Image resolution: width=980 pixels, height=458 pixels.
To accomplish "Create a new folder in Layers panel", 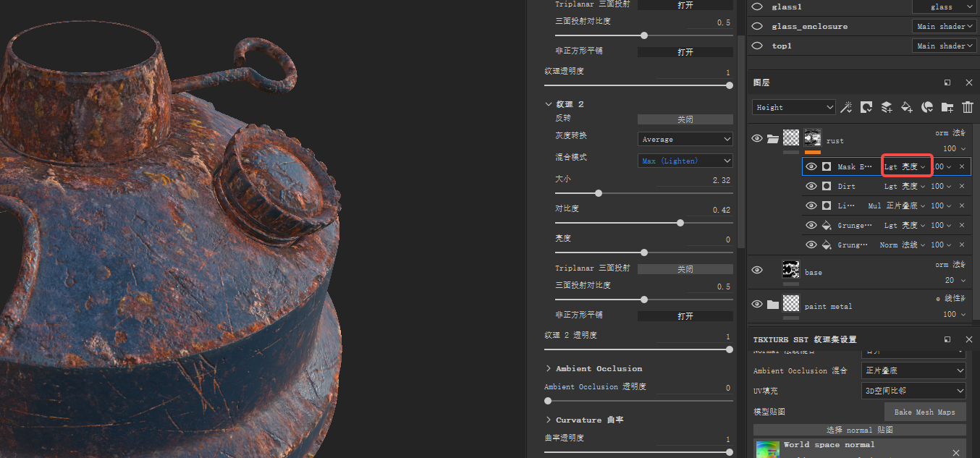I will (x=947, y=107).
